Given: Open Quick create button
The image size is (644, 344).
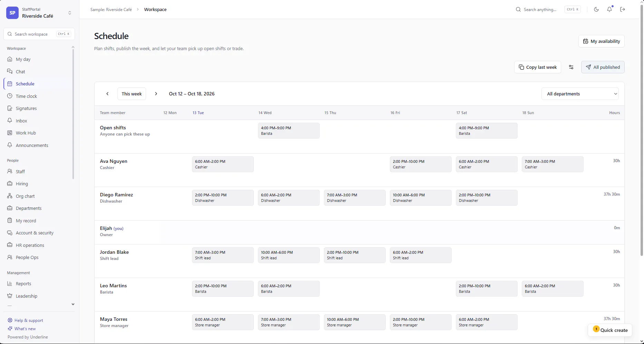Looking at the screenshot, I should (x=610, y=330).
